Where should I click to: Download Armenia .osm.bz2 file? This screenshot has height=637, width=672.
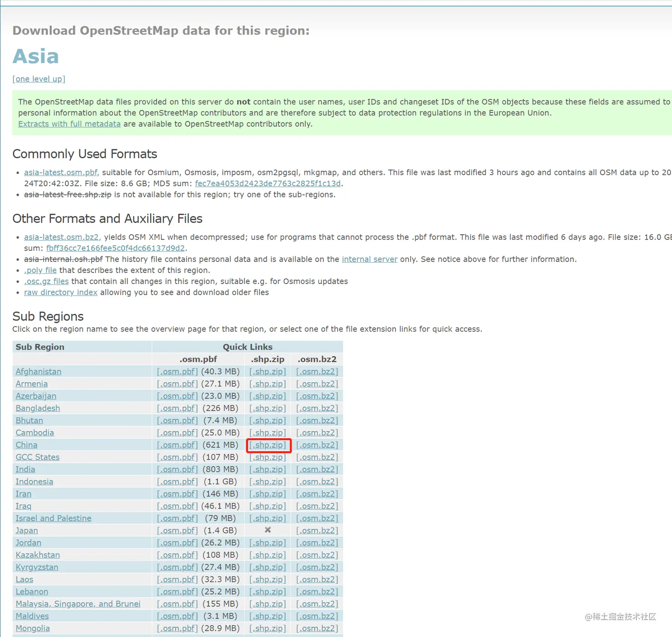coord(317,384)
